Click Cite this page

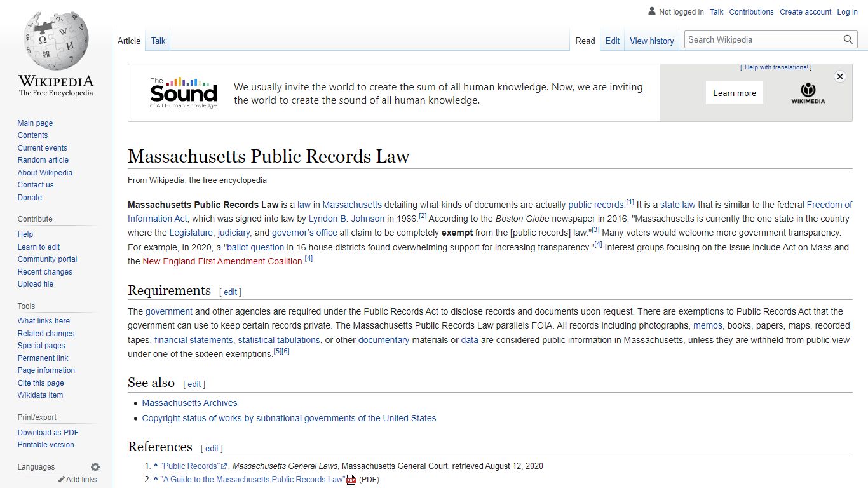(x=41, y=383)
